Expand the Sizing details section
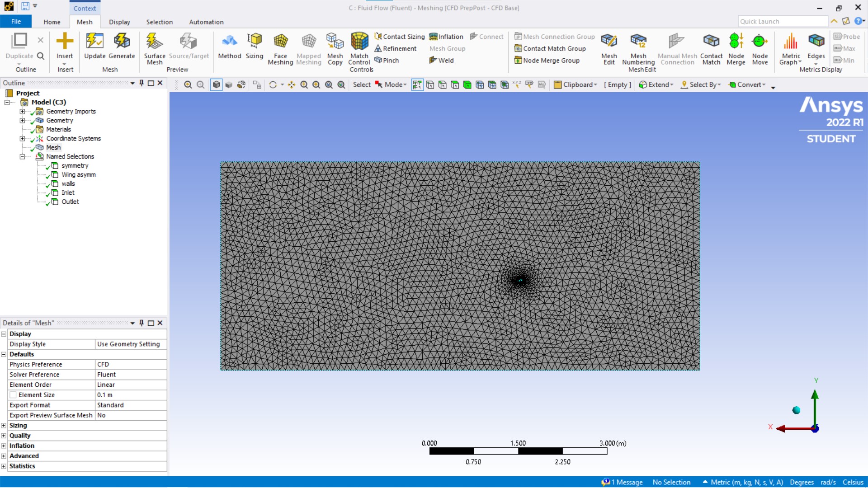The width and height of the screenshot is (868, 488). tap(4, 426)
